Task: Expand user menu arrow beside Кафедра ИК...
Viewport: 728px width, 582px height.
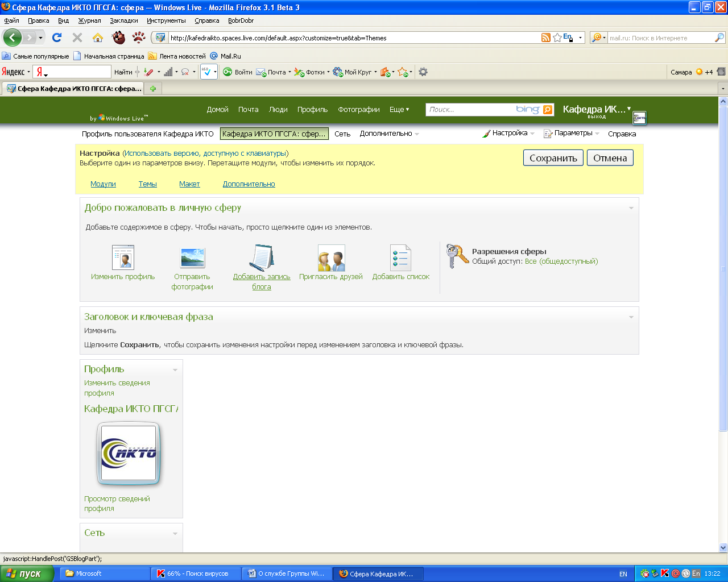Action: point(629,108)
